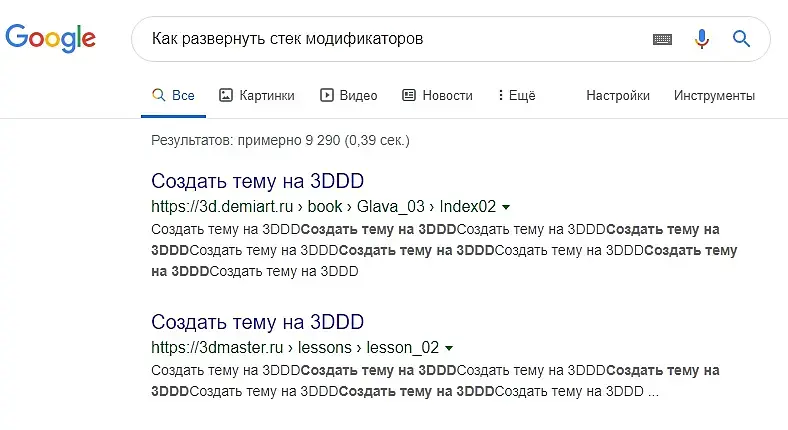
Task: Open the on-screen keyboard icon
Action: tap(662, 39)
